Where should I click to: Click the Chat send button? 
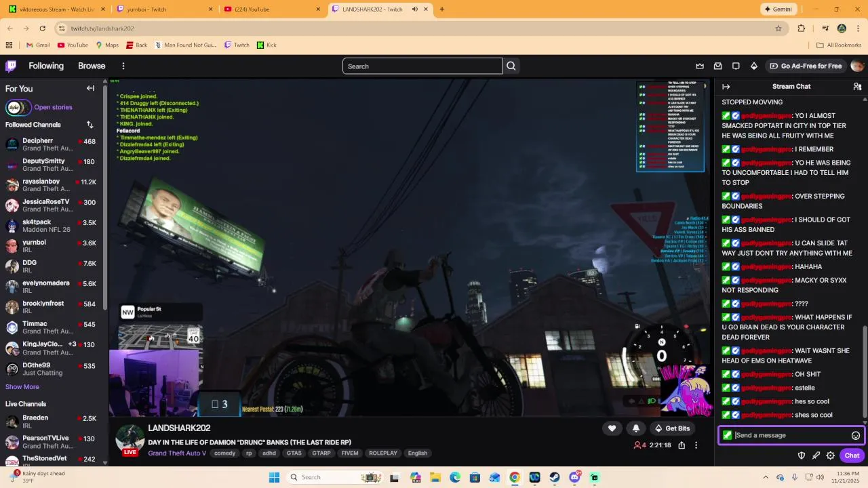coord(852,455)
